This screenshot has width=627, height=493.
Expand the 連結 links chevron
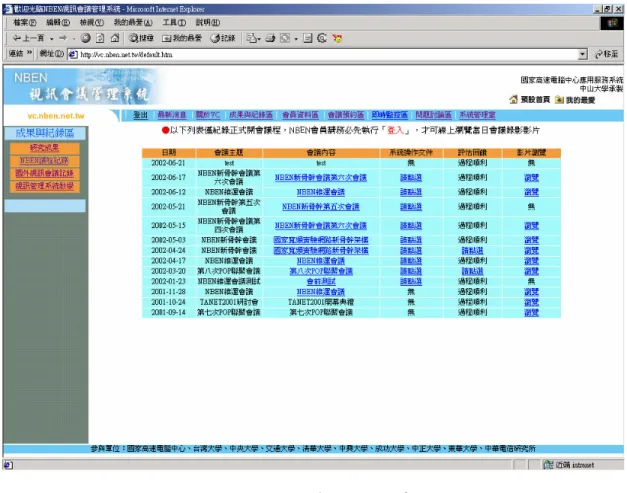[x=29, y=53]
